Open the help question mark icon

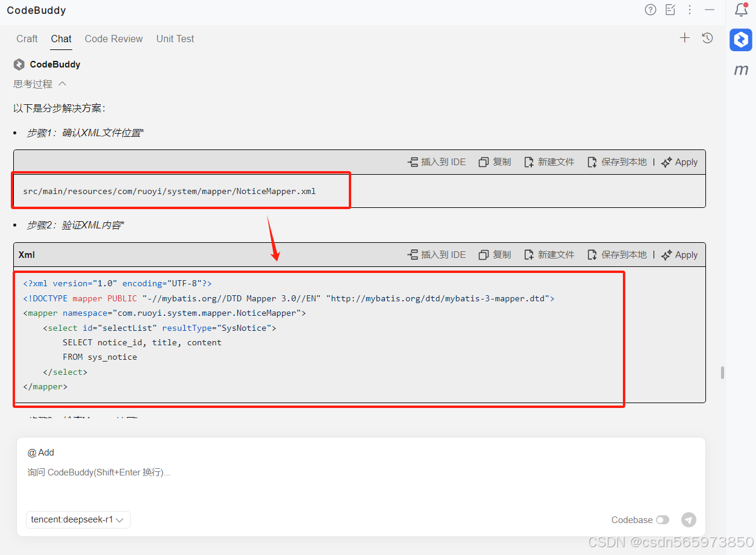[651, 10]
